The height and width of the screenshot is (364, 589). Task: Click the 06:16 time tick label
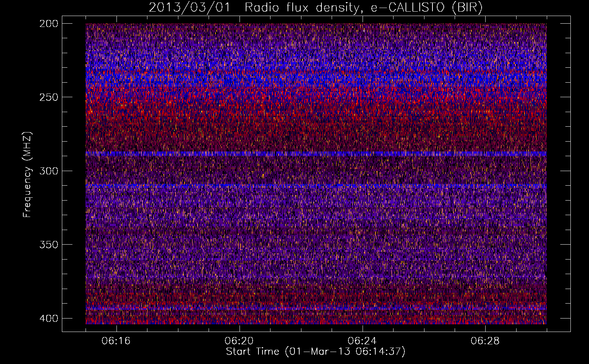[x=116, y=341]
